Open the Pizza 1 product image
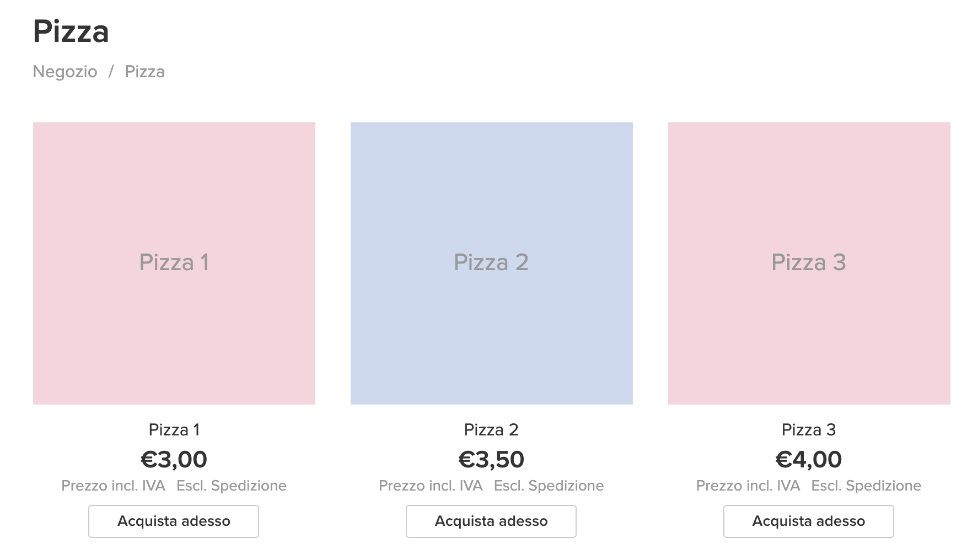The width and height of the screenshot is (978, 560). (x=174, y=263)
